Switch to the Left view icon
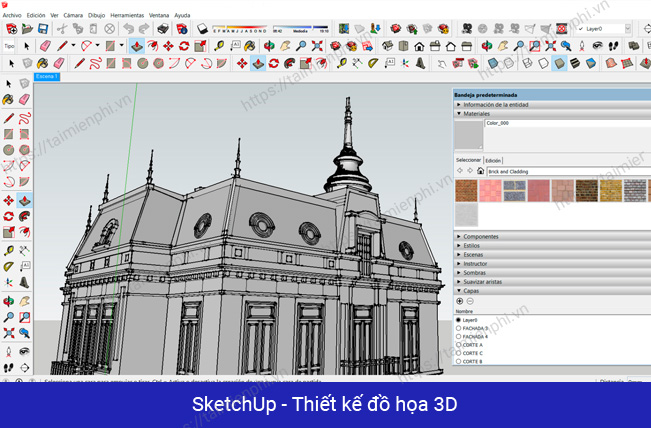 tap(467, 46)
